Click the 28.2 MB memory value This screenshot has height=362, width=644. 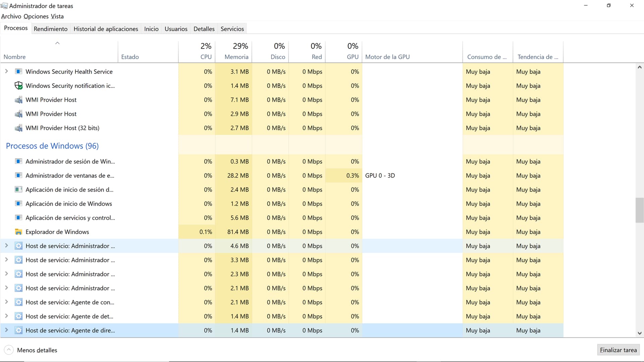click(x=238, y=175)
